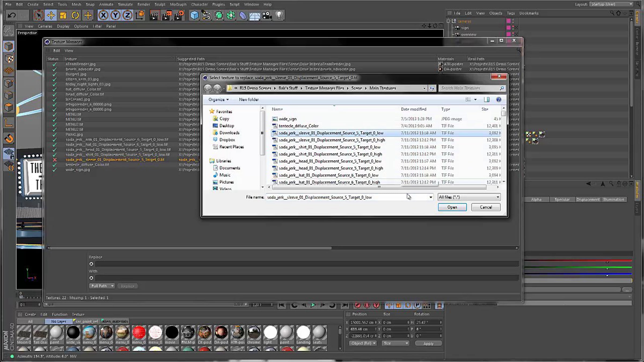Image resolution: width=644 pixels, height=362 pixels.
Task: Open the Organize dropdown menu
Action: [x=218, y=99]
